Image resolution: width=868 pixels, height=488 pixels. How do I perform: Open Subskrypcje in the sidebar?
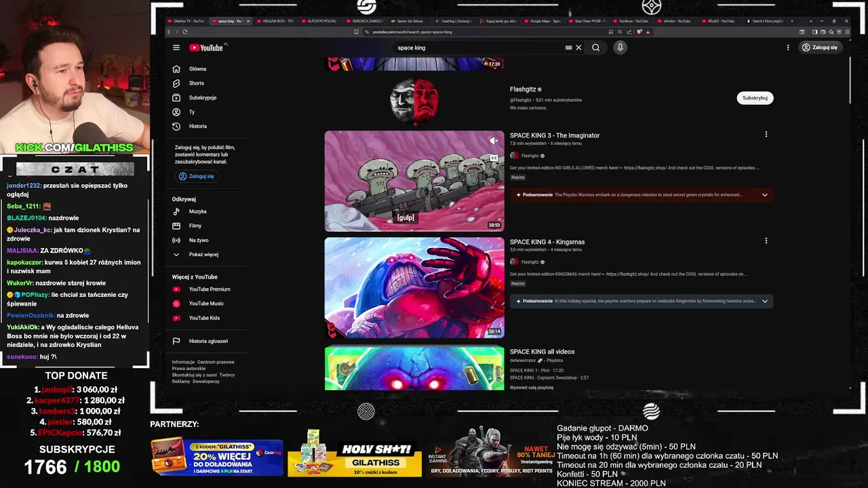203,98
